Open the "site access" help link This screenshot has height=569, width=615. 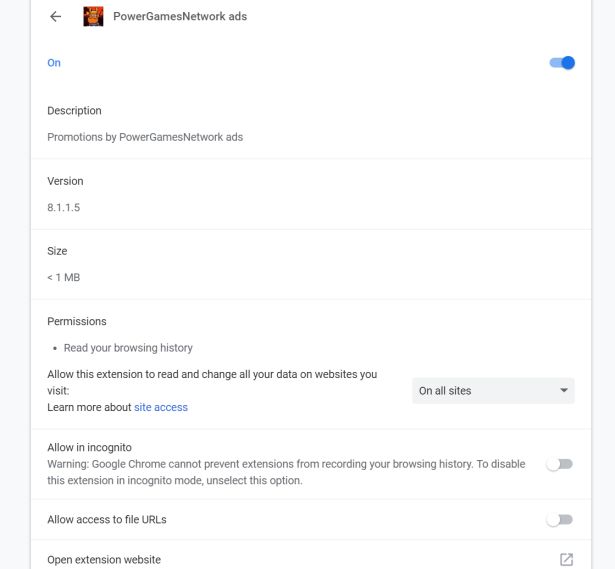[161, 407]
